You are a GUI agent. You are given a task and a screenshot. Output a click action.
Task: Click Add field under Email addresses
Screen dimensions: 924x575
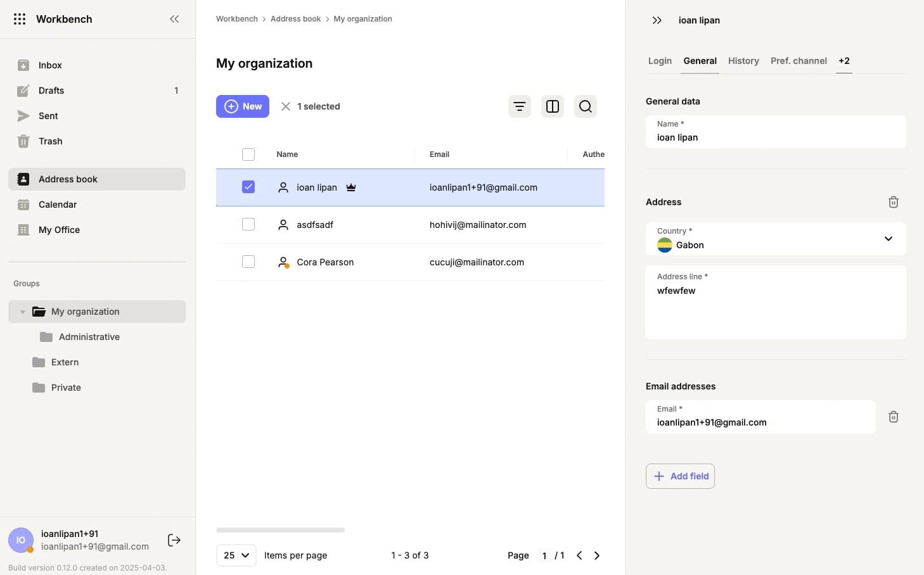coord(680,476)
